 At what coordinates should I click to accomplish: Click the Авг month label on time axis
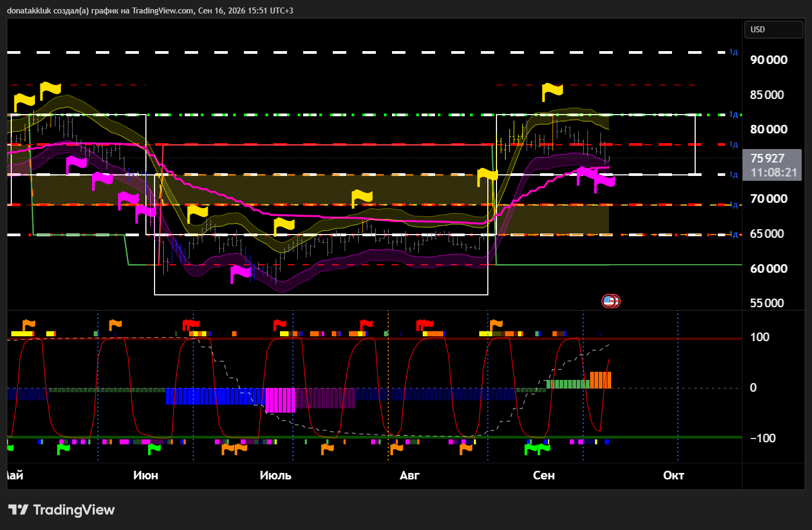[409, 475]
